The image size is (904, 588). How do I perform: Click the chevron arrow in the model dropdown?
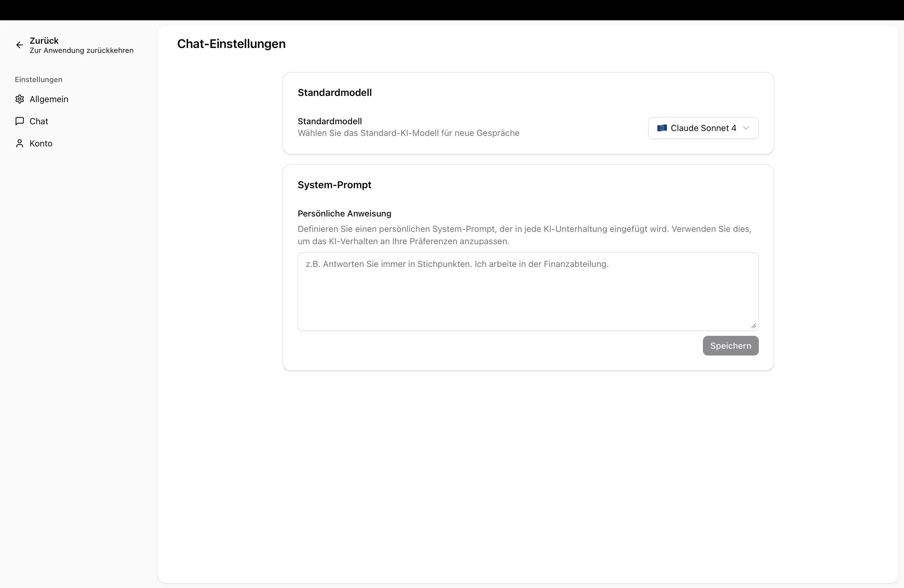pyautogui.click(x=746, y=128)
